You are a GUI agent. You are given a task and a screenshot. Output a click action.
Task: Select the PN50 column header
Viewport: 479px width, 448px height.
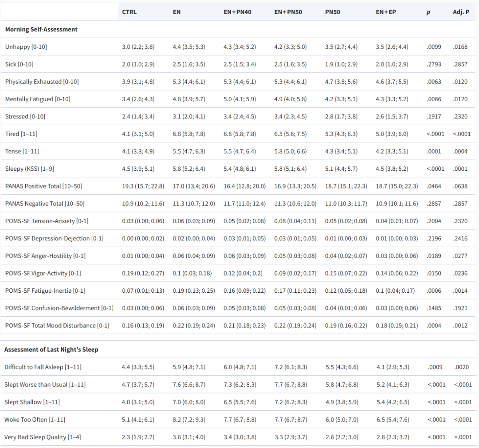point(333,12)
